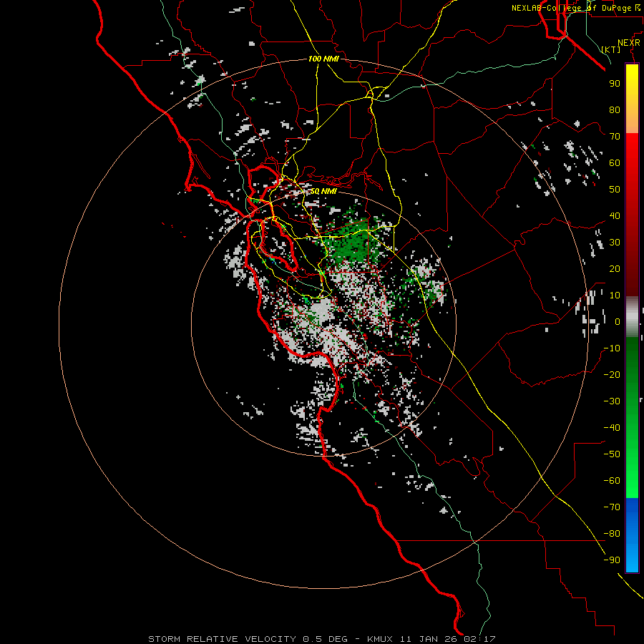Click the [KT] units label above scale

(x=611, y=49)
